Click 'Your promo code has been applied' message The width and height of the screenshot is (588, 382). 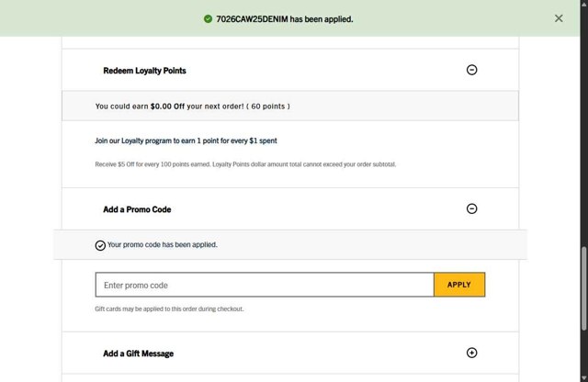coord(163,245)
